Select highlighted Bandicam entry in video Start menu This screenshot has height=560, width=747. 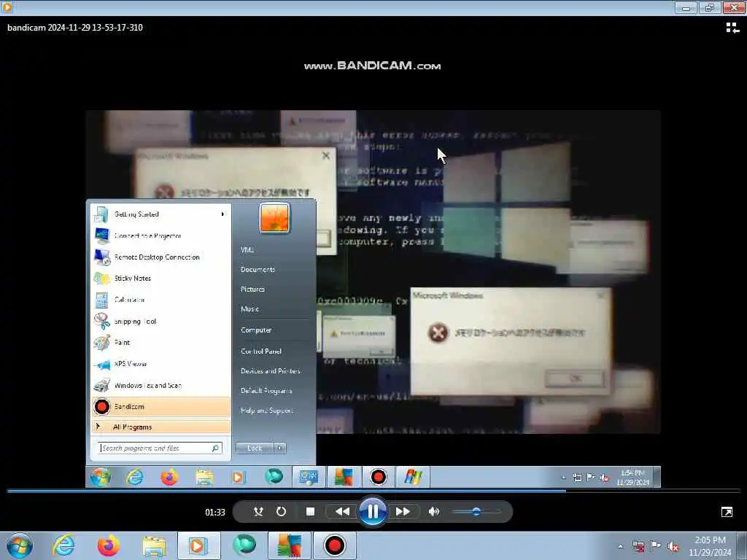[x=161, y=407]
